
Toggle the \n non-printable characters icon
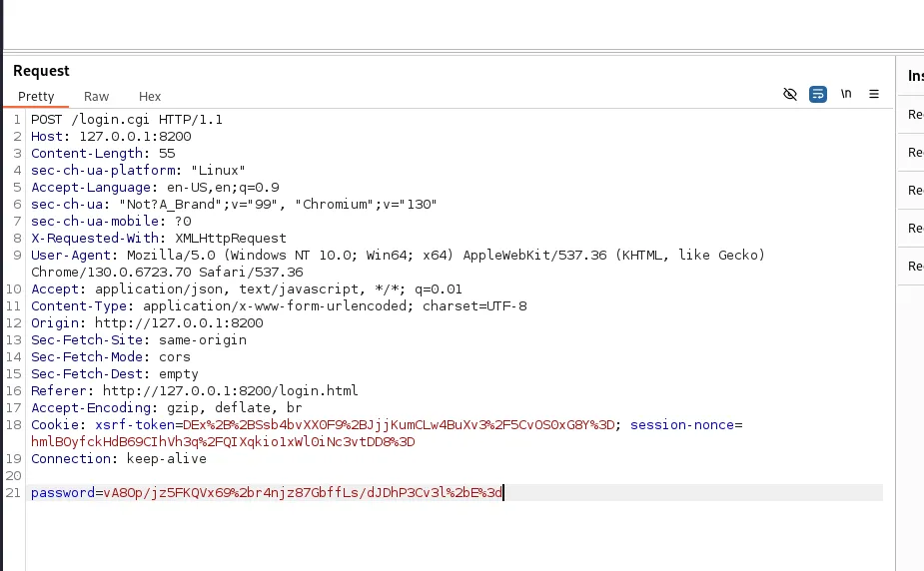[x=846, y=94]
